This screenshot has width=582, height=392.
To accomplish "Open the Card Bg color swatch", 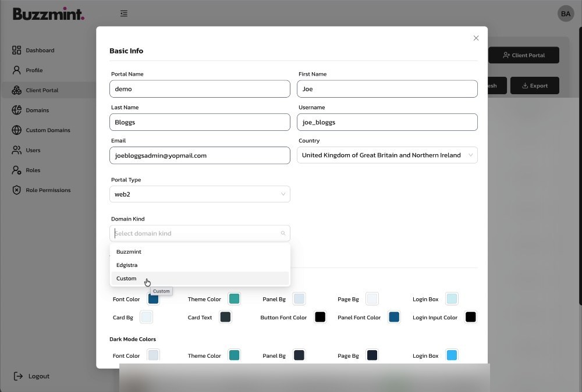I will pyautogui.click(x=146, y=317).
